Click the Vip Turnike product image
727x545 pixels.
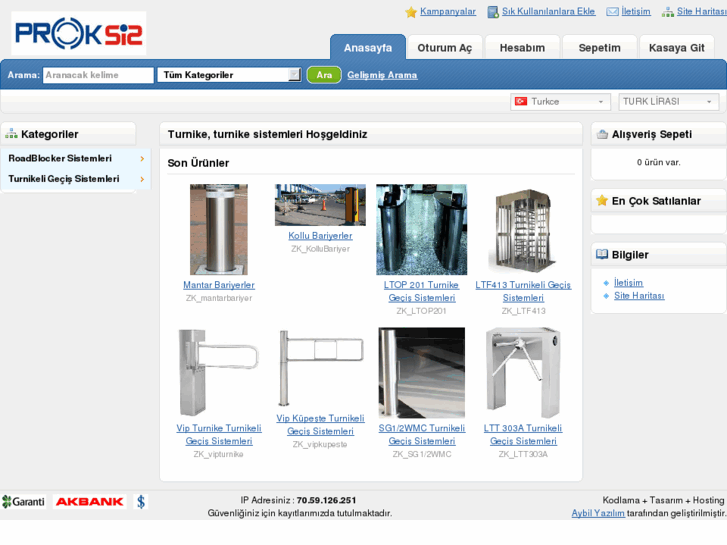pyautogui.click(x=219, y=373)
